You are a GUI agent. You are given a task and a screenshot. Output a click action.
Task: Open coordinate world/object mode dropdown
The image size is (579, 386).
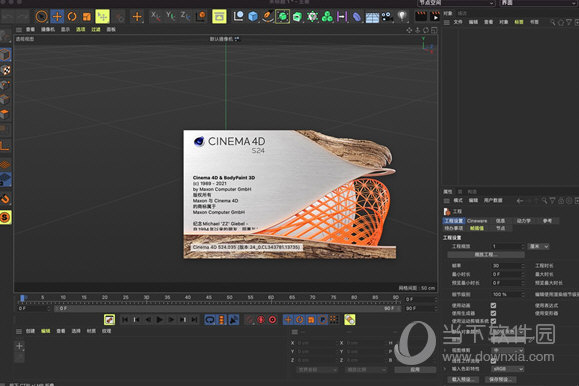click(317, 370)
